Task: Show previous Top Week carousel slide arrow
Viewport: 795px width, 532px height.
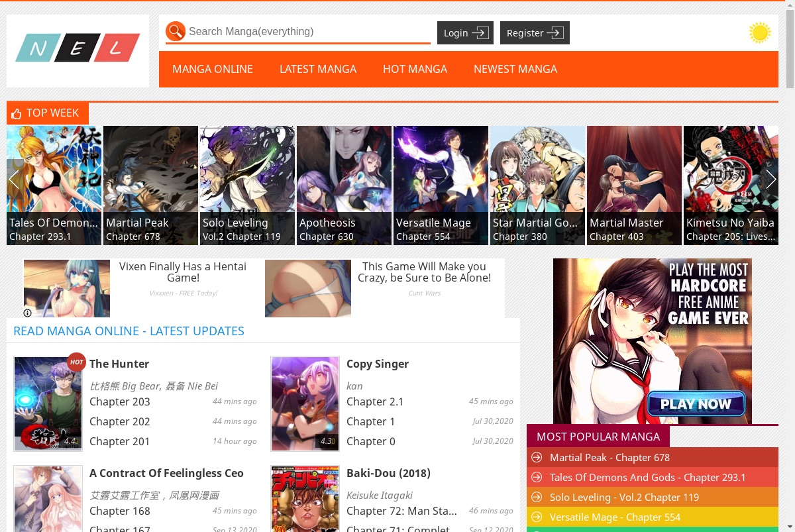Action: tap(14, 180)
